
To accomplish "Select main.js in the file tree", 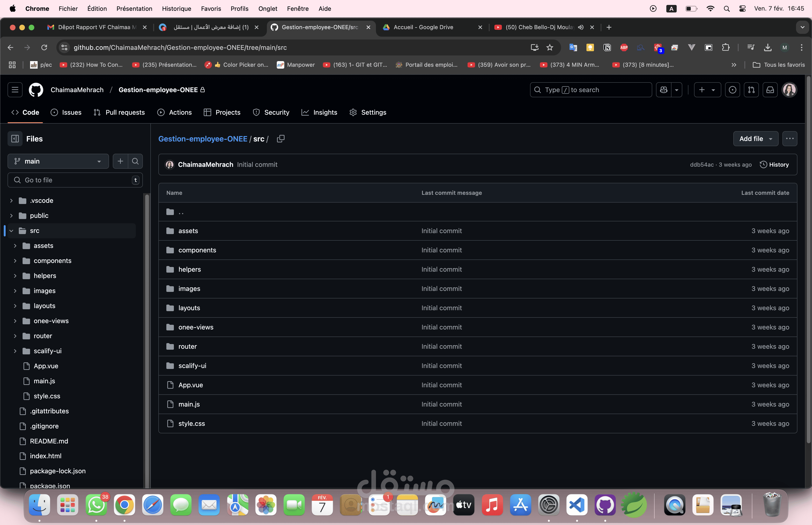I will (44, 381).
